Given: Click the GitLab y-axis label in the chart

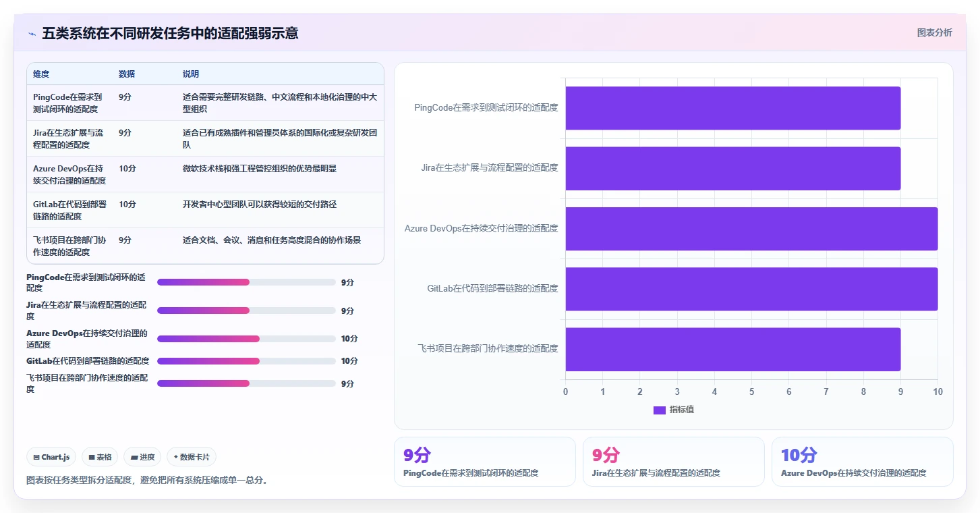Looking at the screenshot, I should [493, 288].
